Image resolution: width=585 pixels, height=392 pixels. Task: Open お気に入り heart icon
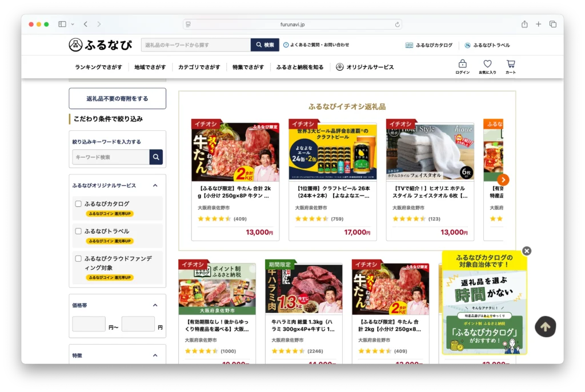487,67
